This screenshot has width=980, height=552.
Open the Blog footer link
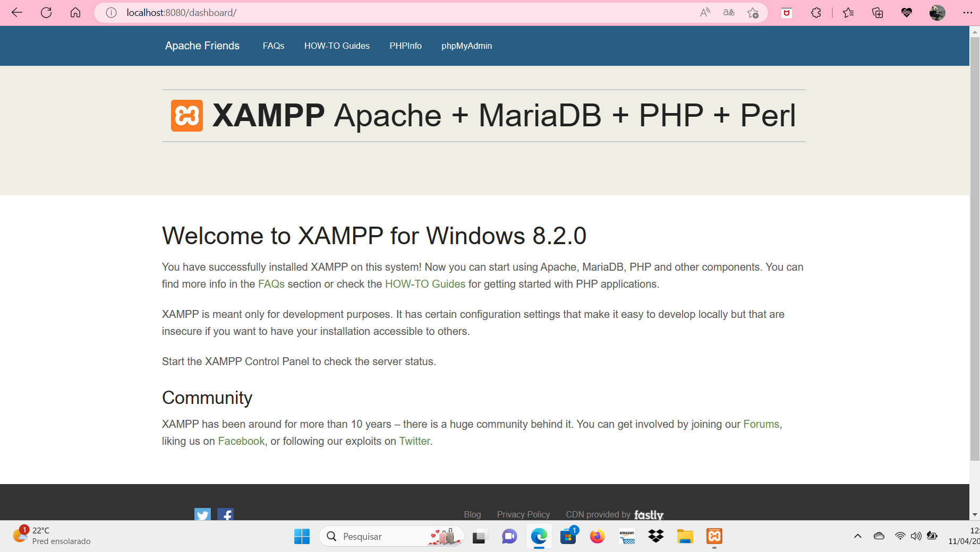pyautogui.click(x=472, y=514)
